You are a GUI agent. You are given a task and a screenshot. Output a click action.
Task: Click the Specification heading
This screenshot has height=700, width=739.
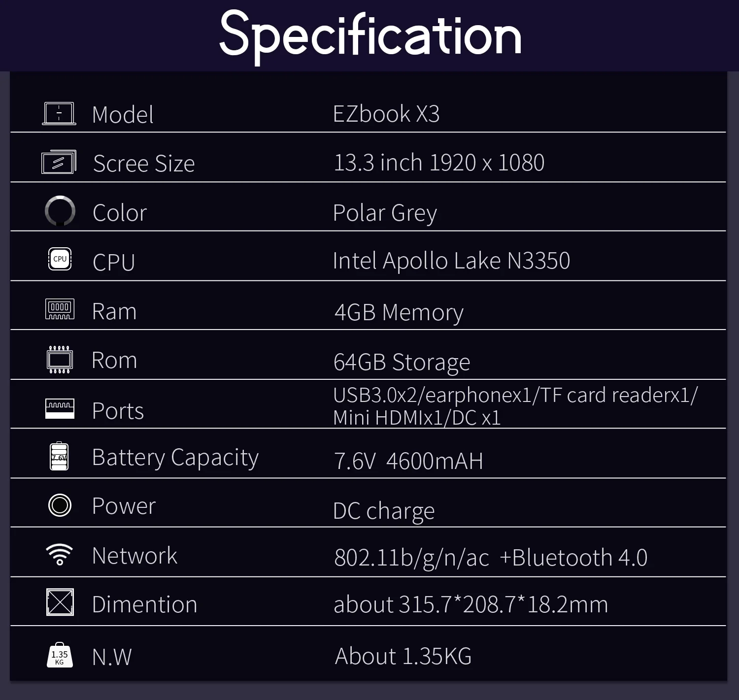(x=370, y=36)
